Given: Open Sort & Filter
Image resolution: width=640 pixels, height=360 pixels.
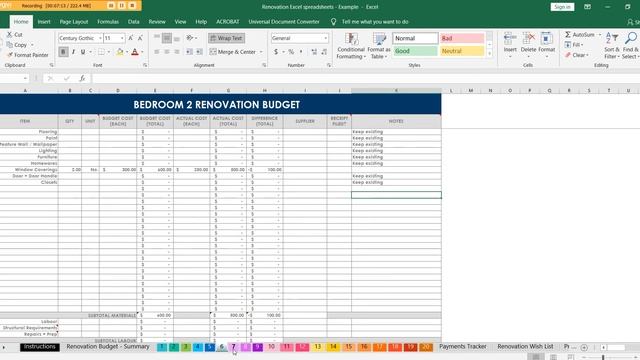Looking at the screenshot, I should click(x=612, y=45).
